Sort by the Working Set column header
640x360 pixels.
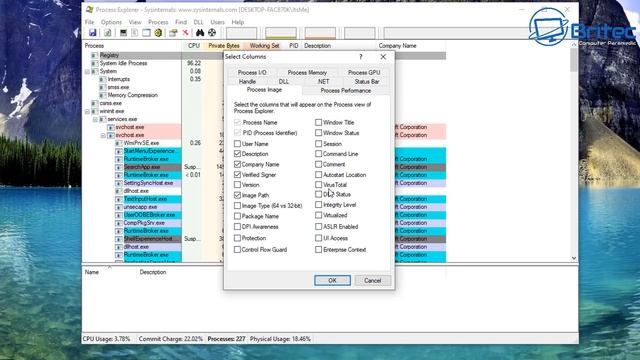click(264, 46)
